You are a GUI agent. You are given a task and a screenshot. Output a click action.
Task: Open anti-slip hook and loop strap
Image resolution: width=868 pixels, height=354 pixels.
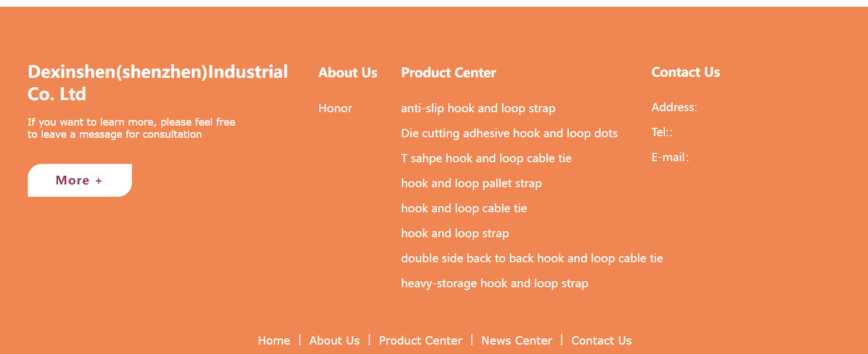pyautogui.click(x=478, y=108)
